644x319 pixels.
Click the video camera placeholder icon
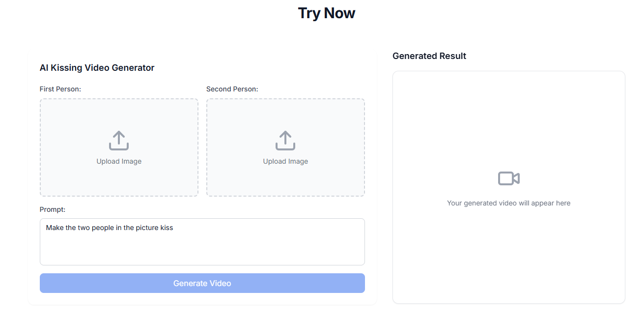pyautogui.click(x=509, y=178)
